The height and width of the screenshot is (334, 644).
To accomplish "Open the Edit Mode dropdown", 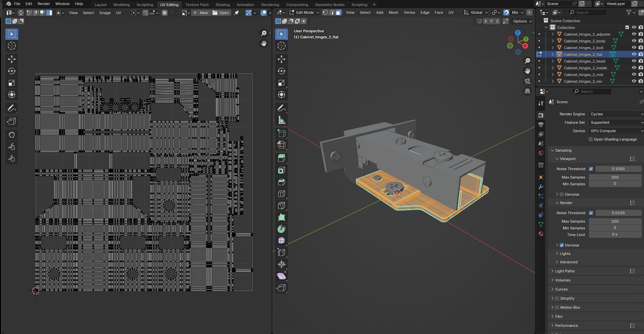I will pyautogui.click(x=304, y=12).
